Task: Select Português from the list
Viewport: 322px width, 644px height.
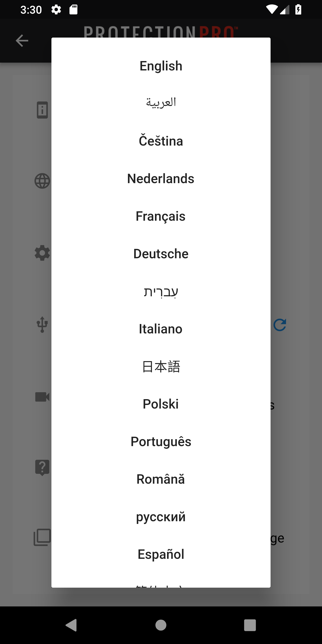Action: click(x=161, y=441)
